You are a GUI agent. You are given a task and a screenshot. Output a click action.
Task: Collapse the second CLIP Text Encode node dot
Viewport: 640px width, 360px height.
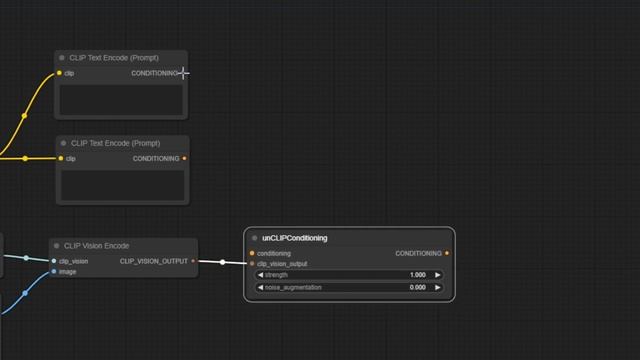click(x=63, y=143)
